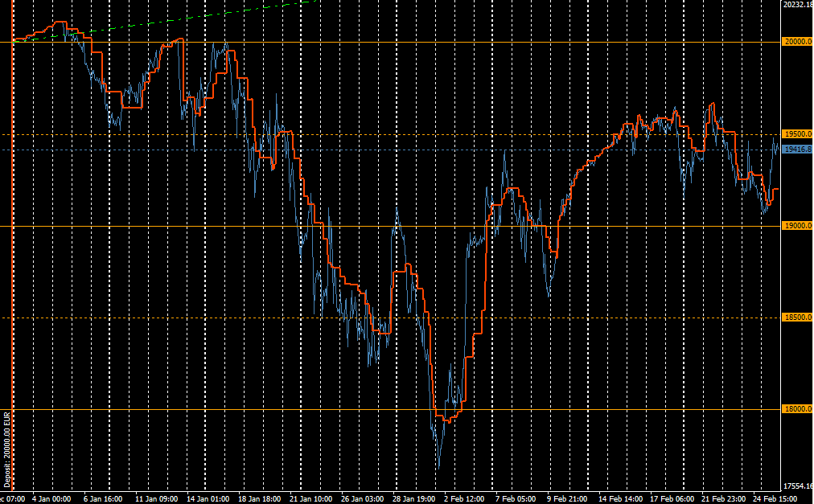This screenshot has width=814, height=504.
Task: Click the 18500.0 price level label
Action: [797, 318]
